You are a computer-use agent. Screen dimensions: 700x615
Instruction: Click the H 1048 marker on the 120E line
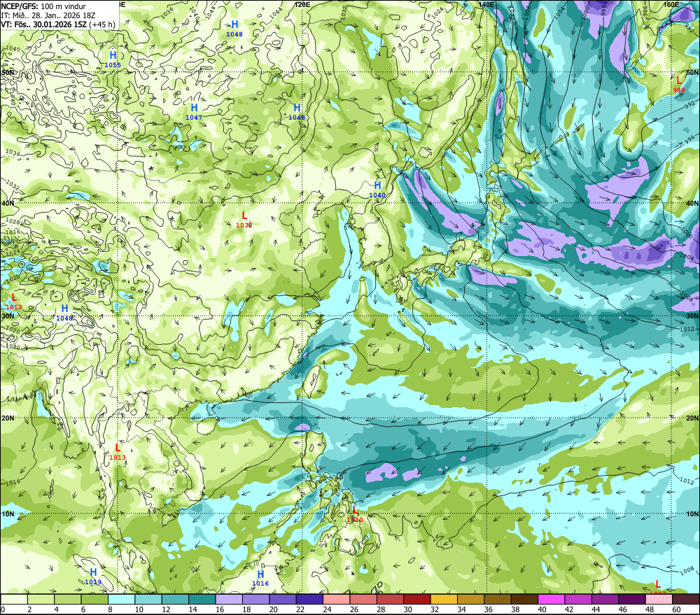point(296,111)
